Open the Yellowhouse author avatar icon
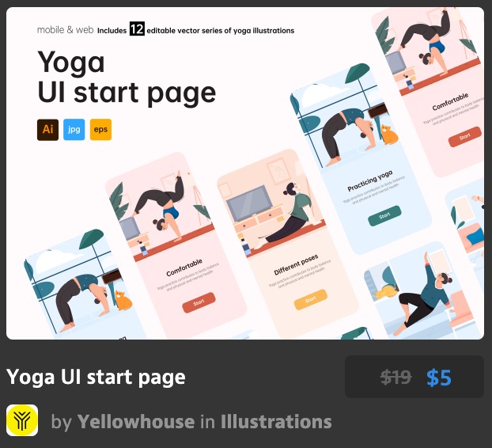This screenshot has width=492, height=448. 22,420
